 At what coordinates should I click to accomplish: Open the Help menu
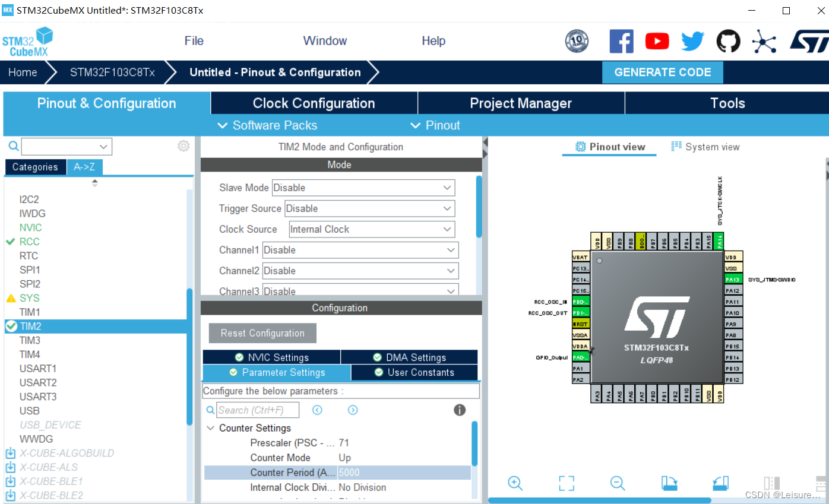[x=434, y=41]
